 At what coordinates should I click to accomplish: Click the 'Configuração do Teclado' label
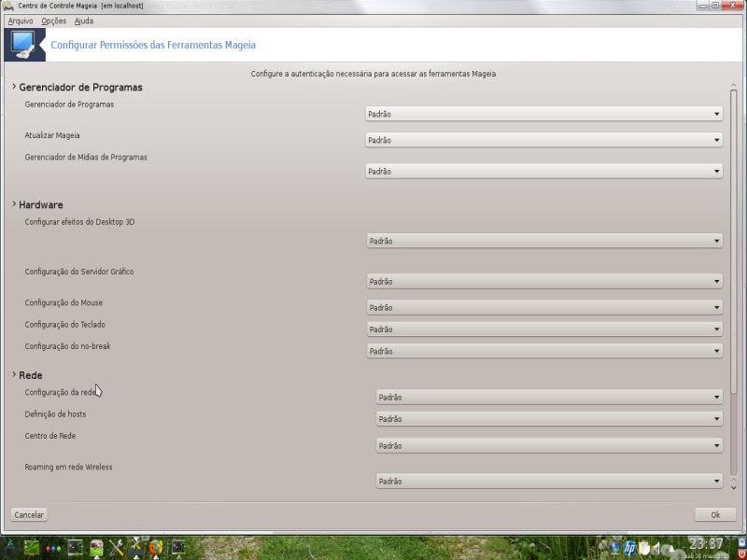(64, 325)
